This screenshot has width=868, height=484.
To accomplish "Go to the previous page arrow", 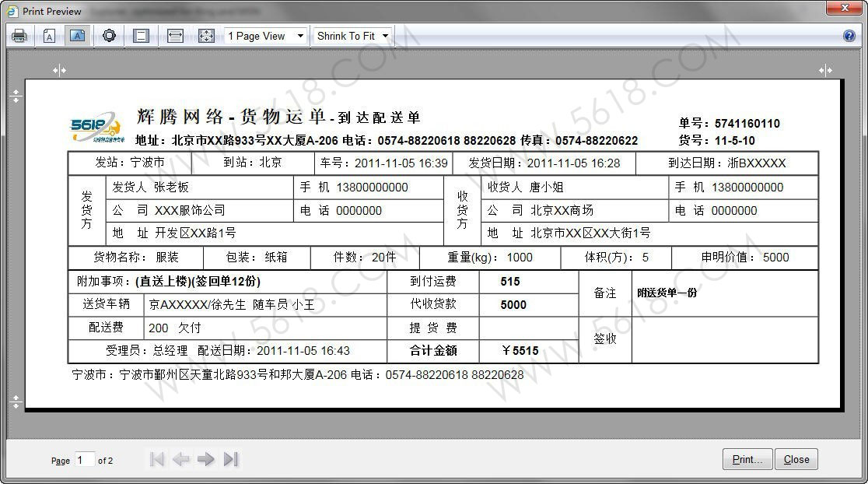I will 181,459.
